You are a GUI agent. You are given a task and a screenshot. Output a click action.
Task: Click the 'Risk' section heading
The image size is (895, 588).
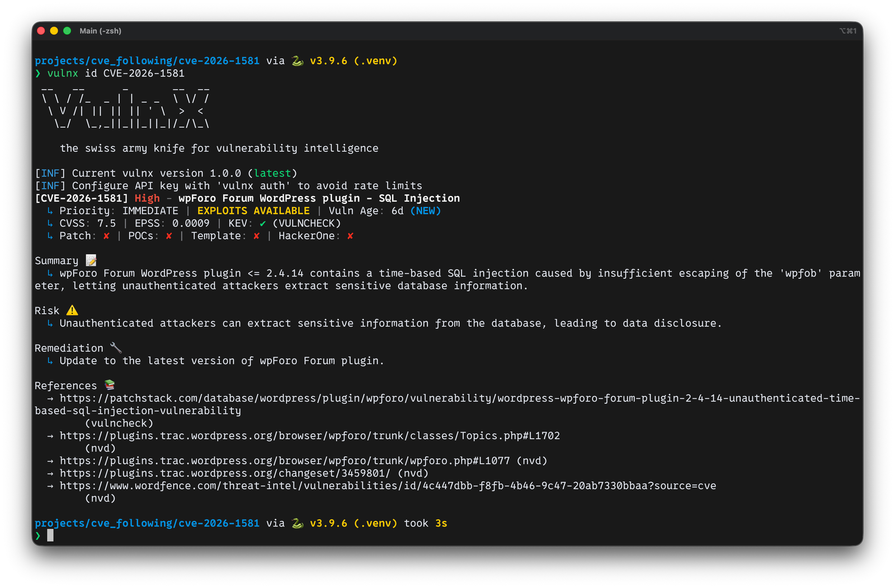click(x=47, y=311)
